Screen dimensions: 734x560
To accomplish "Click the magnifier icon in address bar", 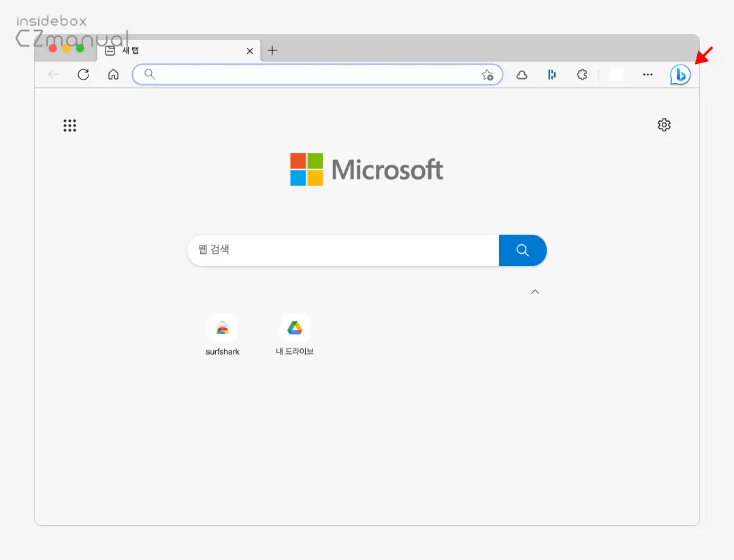I will pos(149,74).
